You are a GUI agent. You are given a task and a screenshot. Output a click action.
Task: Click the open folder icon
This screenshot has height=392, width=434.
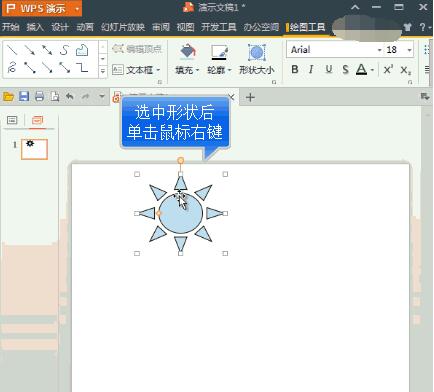pos(8,97)
